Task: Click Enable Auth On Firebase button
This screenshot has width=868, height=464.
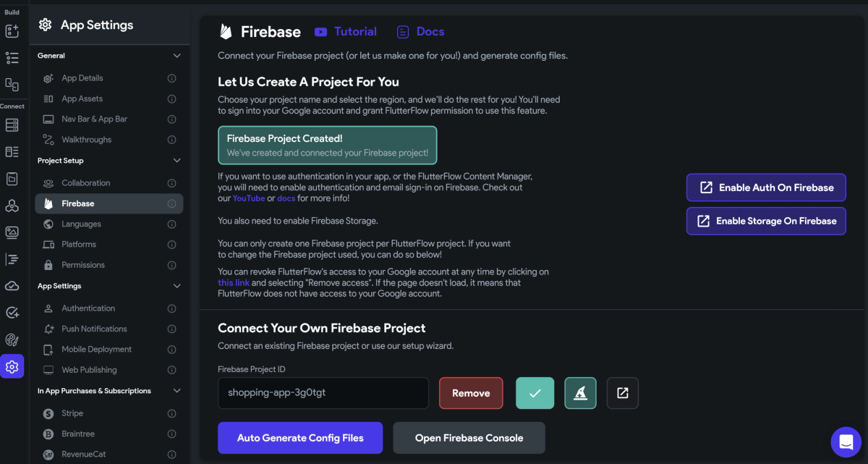Action: click(766, 187)
